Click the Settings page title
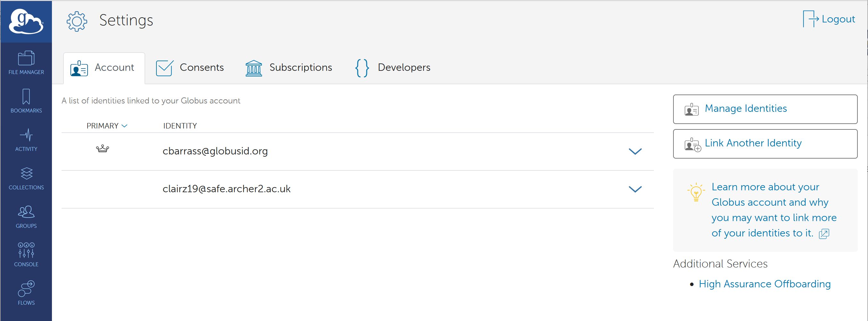This screenshot has height=321, width=868. pos(126,21)
